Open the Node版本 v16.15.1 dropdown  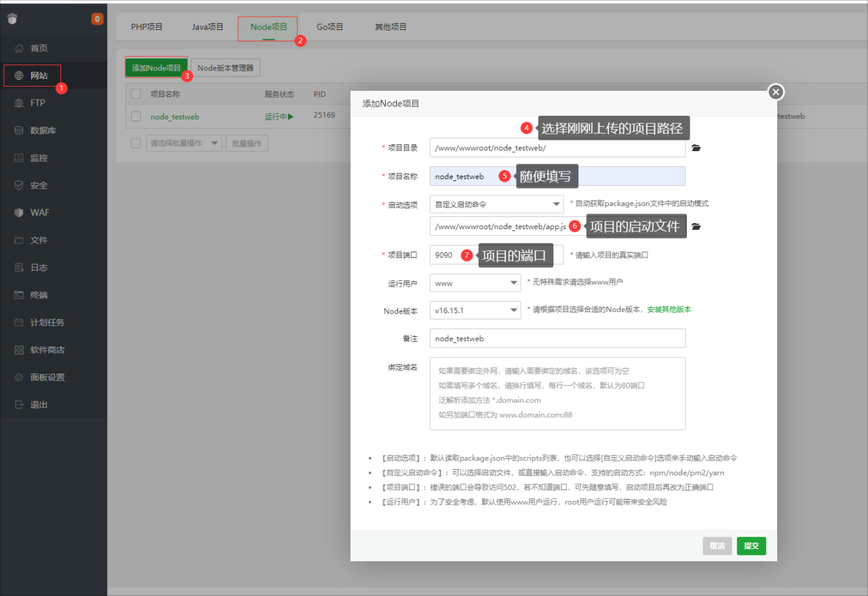(475, 310)
